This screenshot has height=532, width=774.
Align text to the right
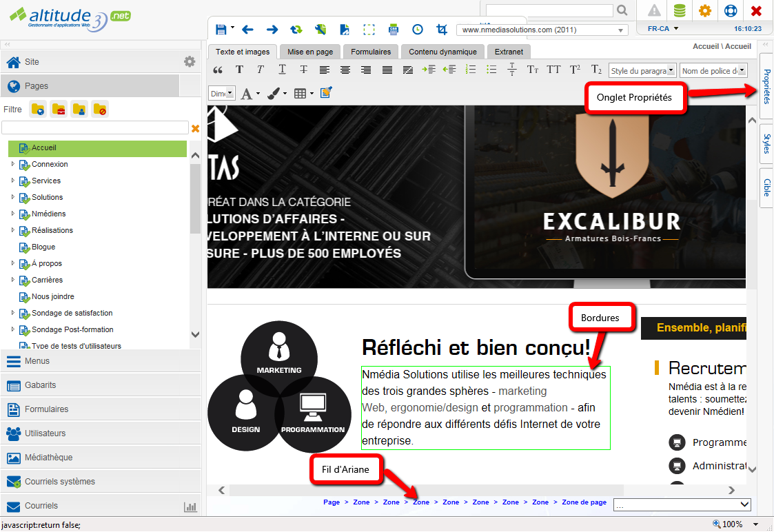[366, 70]
